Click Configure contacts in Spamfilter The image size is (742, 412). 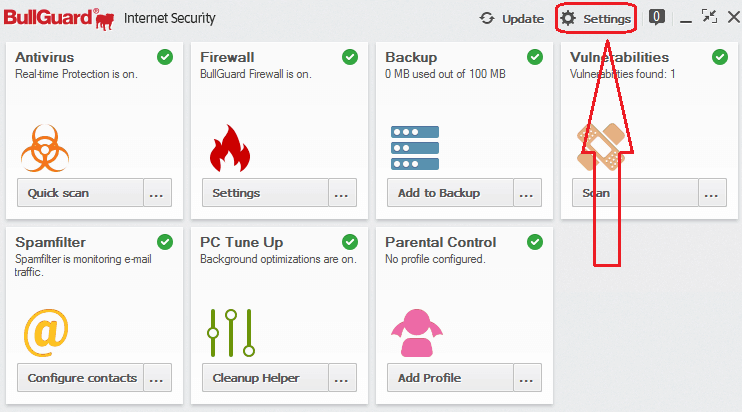80,377
